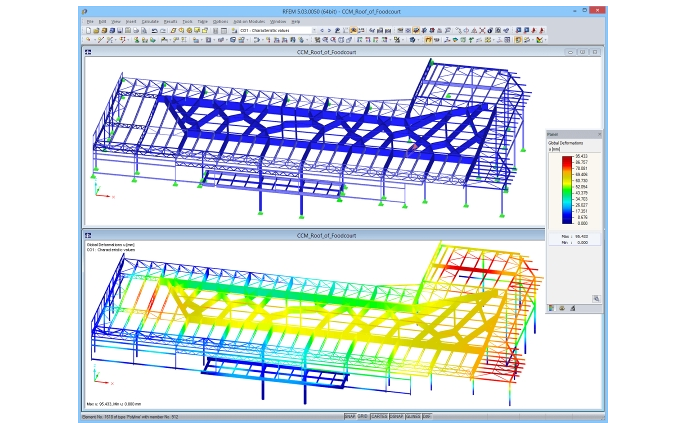Click the New document toolbar icon
This screenshot has height=429, width=686.
point(88,31)
